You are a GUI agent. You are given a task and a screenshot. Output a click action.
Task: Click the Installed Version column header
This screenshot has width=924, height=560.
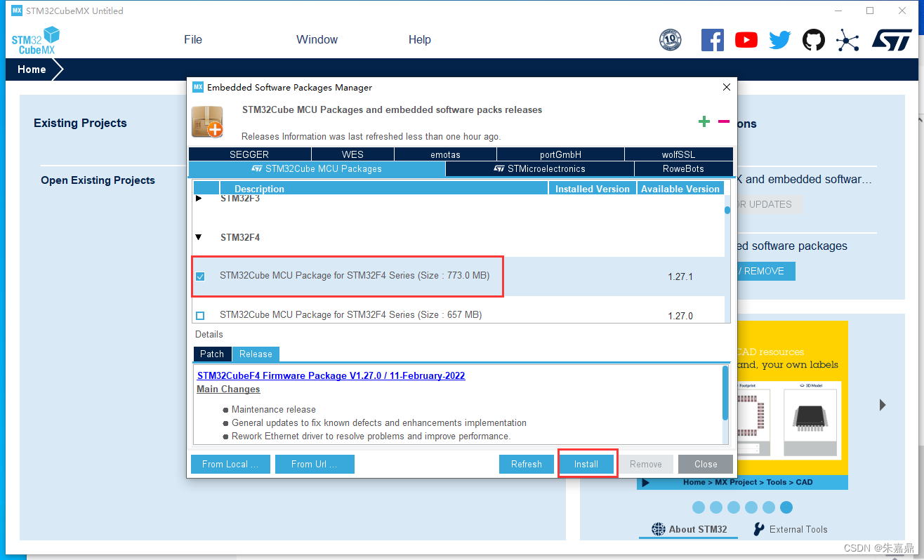593,188
